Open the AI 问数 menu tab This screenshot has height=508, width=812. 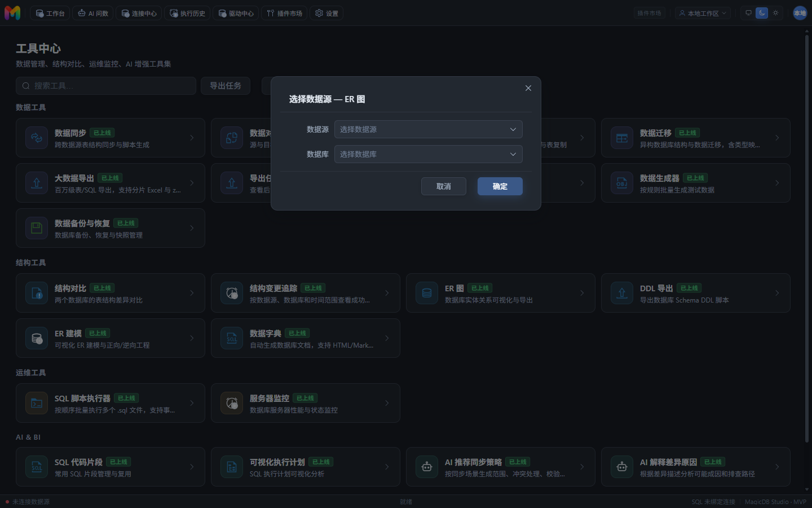[93, 13]
